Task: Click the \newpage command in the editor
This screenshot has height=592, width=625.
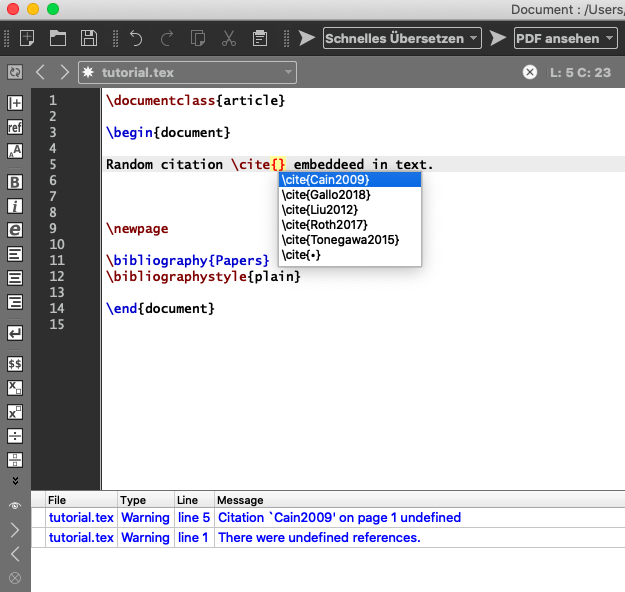Action: [x=137, y=229]
